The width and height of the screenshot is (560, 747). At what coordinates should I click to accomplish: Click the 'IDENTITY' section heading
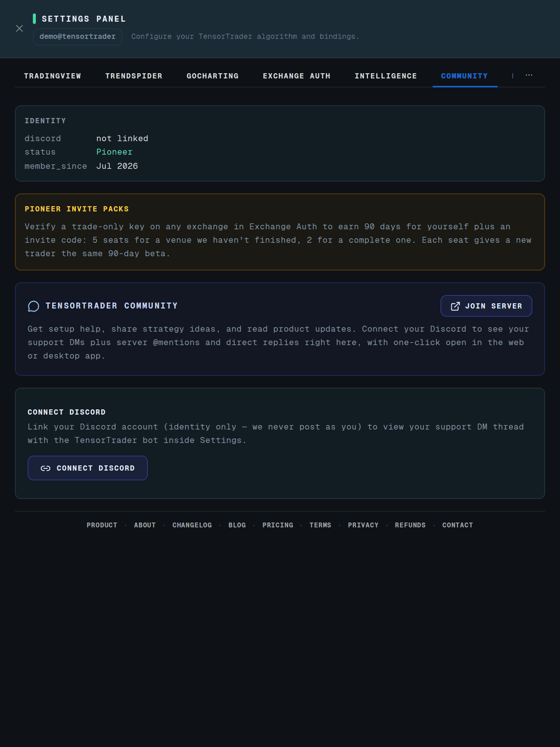click(46, 121)
